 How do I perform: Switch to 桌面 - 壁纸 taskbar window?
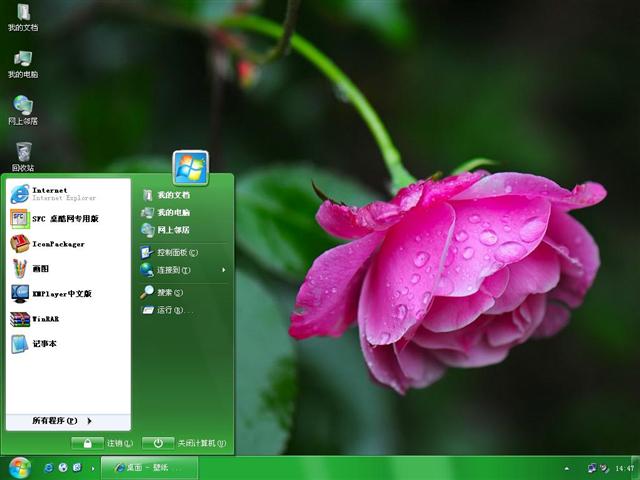click(149, 468)
